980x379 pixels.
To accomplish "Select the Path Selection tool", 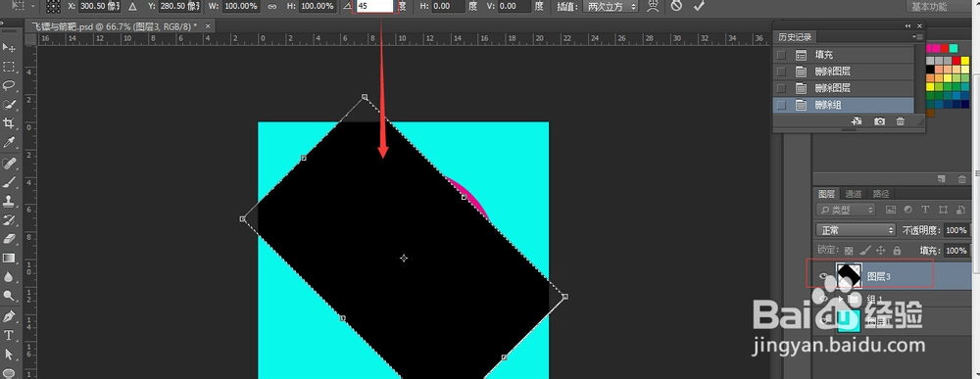I will click(x=10, y=354).
